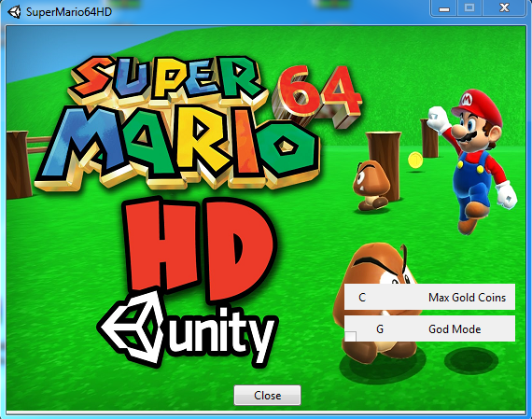This screenshot has height=419, width=532.
Task: Tick the small checkbox in the God Mode row
Action: tap(351, 336)
